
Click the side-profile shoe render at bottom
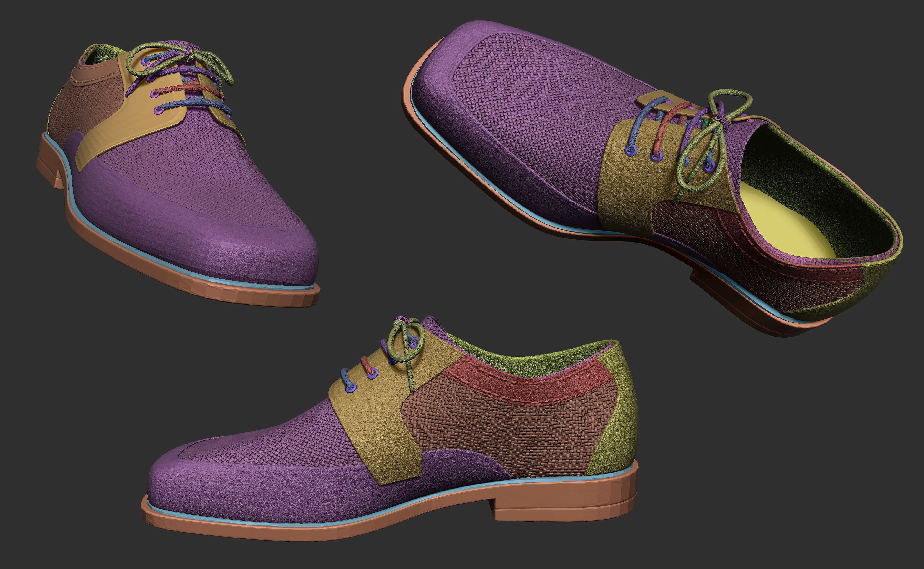point(390,428)
